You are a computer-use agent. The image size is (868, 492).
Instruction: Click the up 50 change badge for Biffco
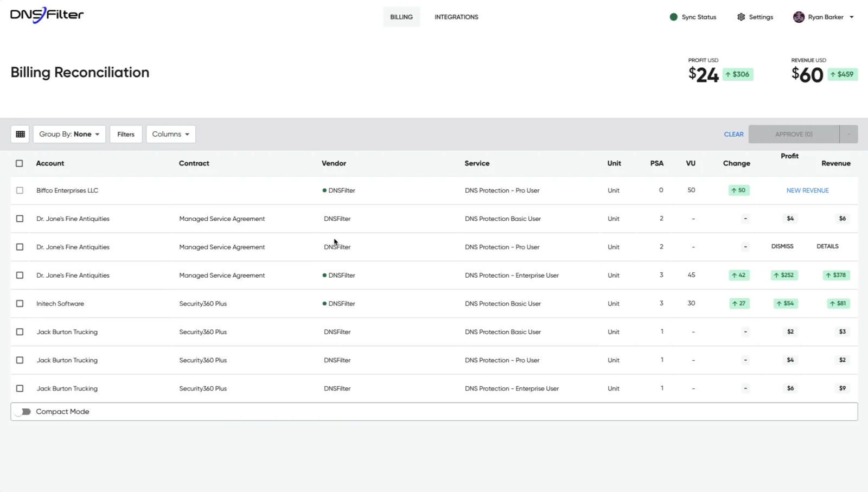[738, 190]
